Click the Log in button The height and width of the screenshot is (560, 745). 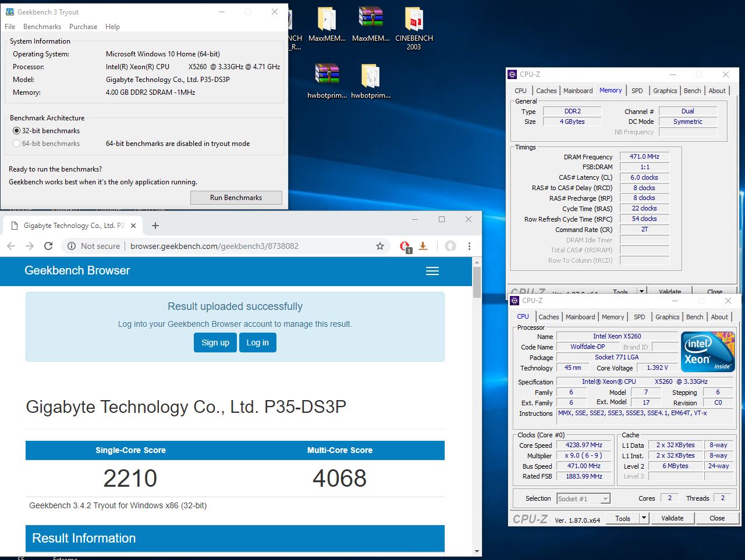point(257,343)
